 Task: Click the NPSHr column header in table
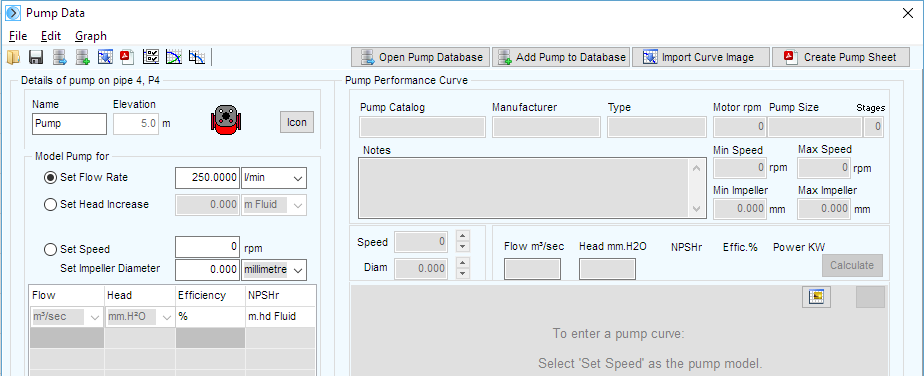[x=280, y=296]
